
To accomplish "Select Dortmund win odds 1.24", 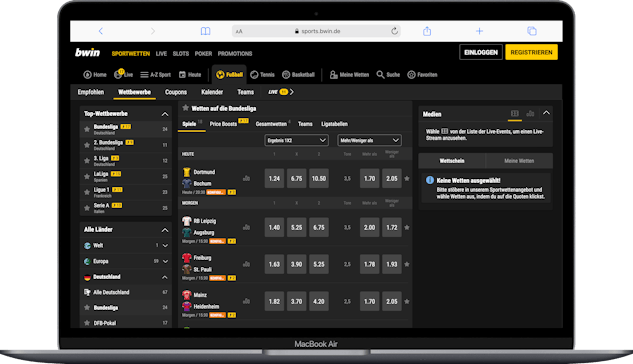I will click(274, 178).
